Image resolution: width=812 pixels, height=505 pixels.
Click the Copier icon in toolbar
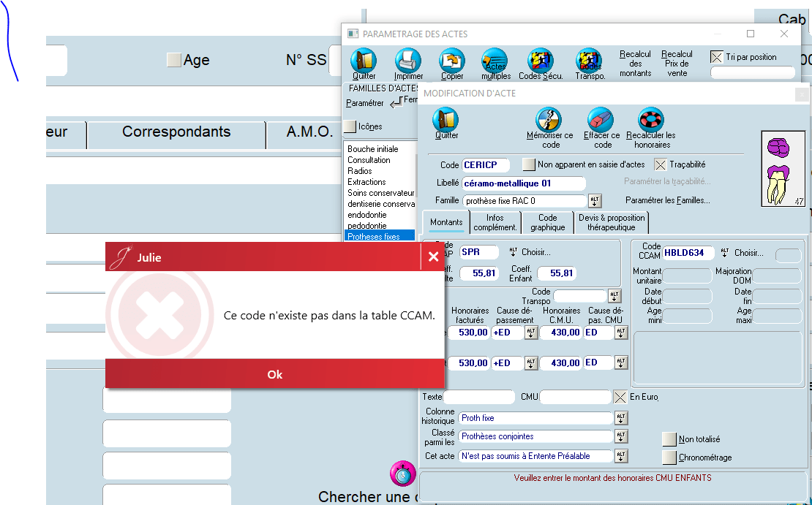451,60
